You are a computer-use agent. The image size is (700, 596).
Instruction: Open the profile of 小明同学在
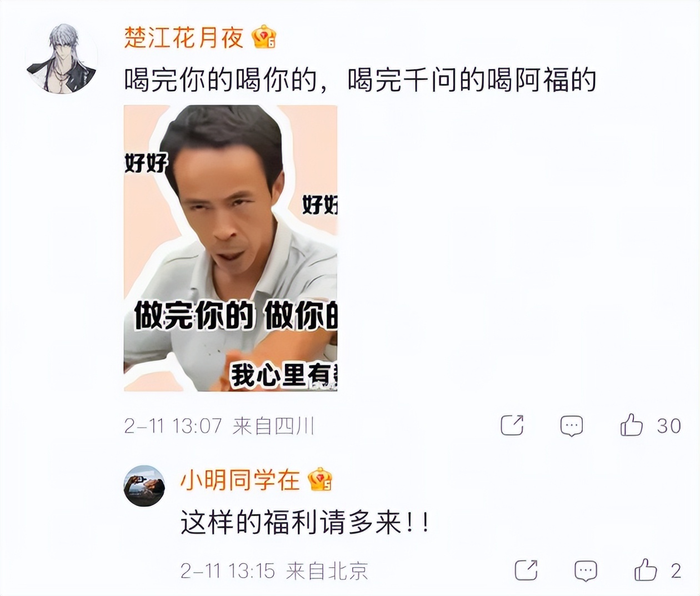pyautogui.click(x=240, y=480)
